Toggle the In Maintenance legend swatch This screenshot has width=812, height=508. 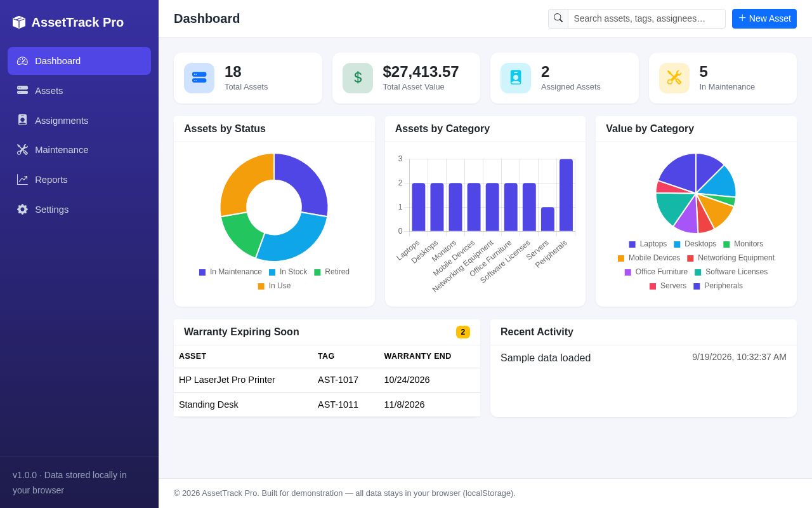pos(202,272)
